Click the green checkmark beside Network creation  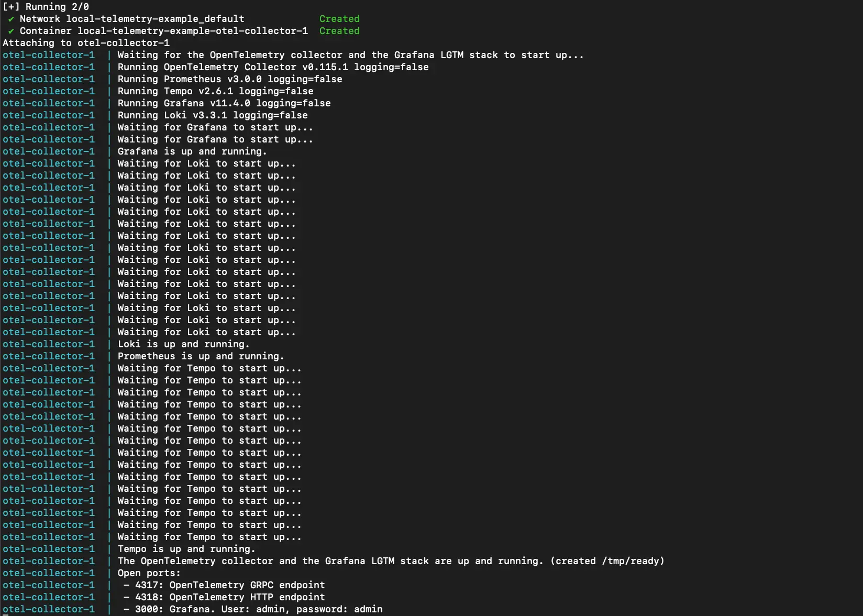[10, 18]
